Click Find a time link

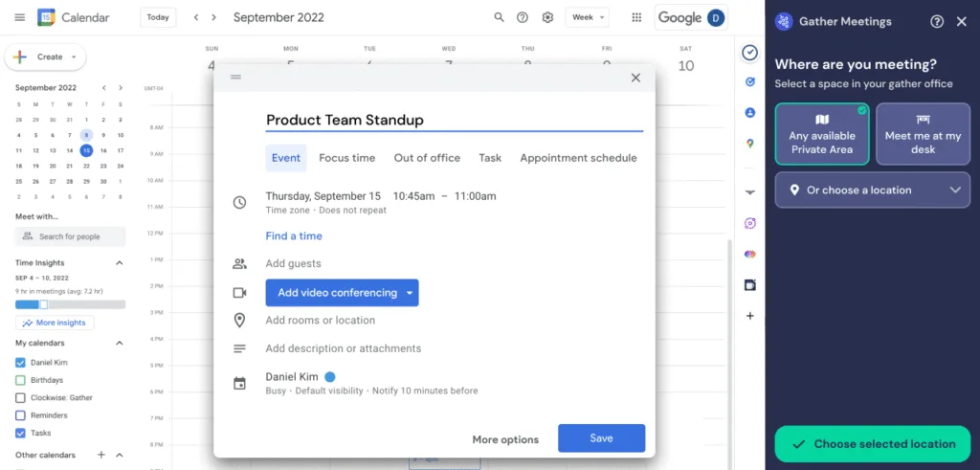[x=294, y=236]
